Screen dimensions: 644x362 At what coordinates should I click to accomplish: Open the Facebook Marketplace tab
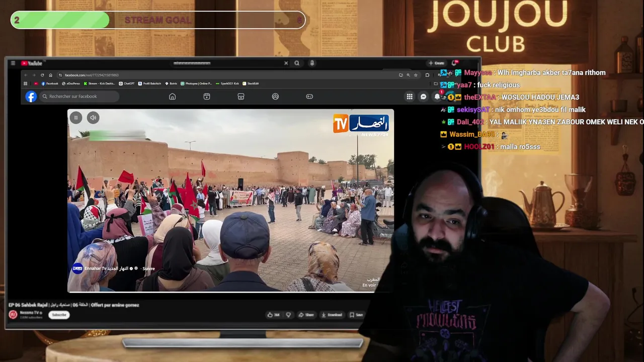pos(241,97)
